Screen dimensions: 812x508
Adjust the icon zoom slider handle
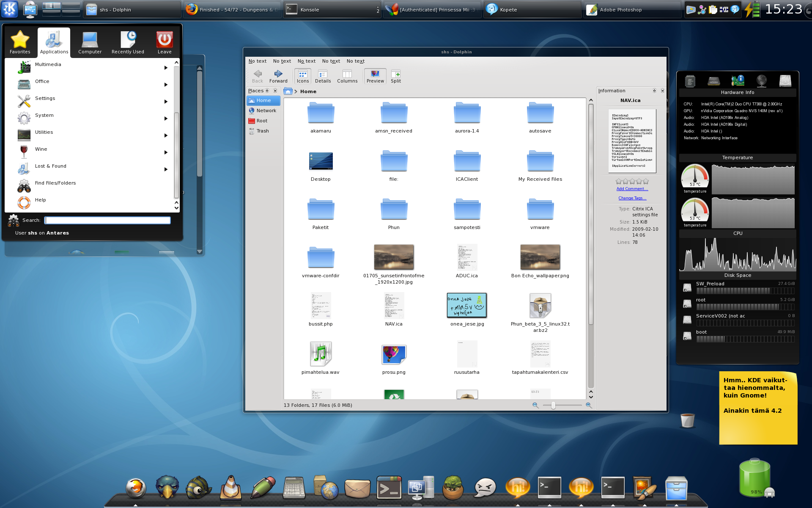tap(553, 406)
